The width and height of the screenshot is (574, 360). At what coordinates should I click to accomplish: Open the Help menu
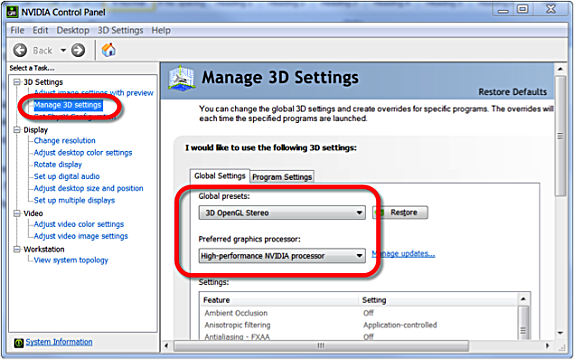click(161, 30)
